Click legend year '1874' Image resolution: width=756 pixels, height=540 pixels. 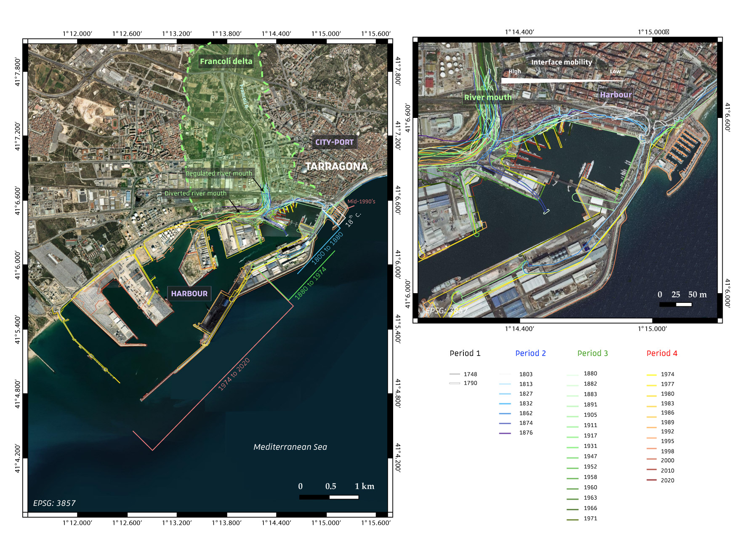[526, 423]
